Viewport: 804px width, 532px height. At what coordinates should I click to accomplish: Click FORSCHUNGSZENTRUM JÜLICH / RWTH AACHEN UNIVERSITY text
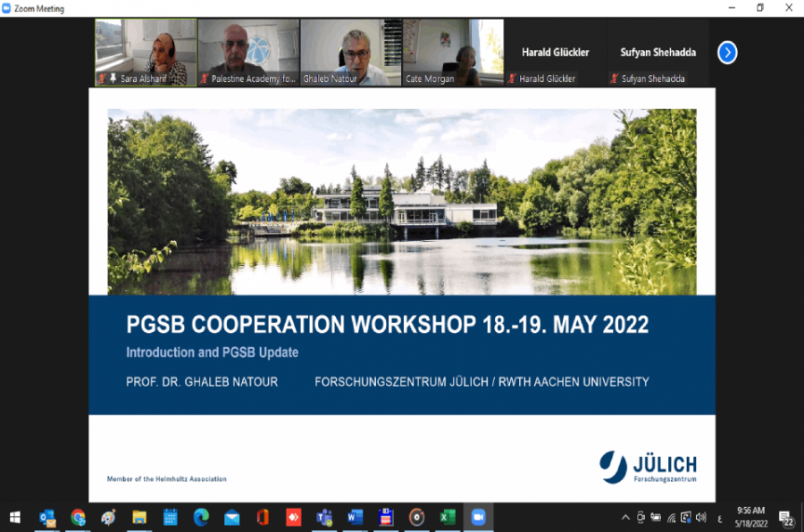(482, 382)
